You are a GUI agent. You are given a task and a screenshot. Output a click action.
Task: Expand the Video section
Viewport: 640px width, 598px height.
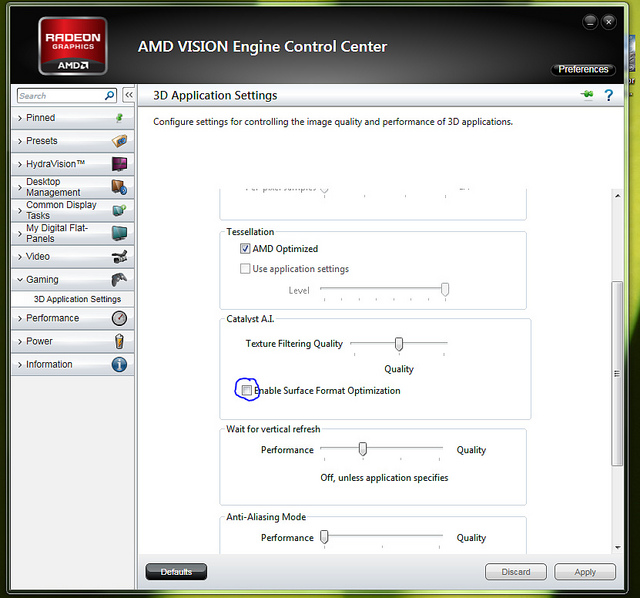[20, 257]
